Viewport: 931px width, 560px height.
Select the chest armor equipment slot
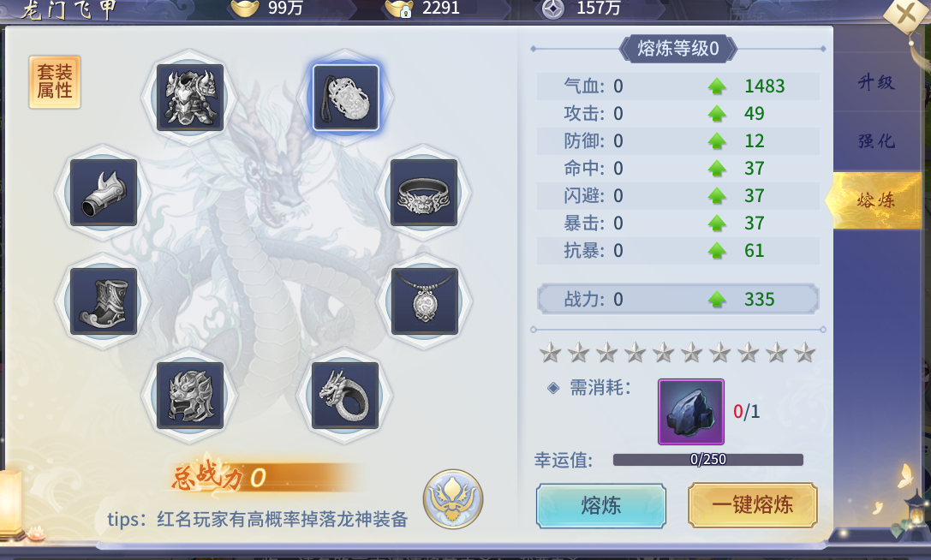(x=190, y=98)
